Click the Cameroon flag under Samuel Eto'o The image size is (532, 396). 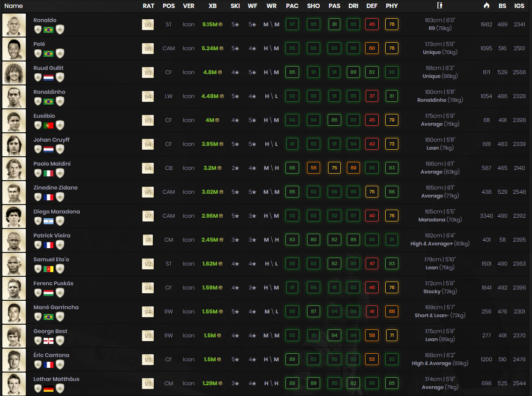pyautogui.click(x=49, y=269)
